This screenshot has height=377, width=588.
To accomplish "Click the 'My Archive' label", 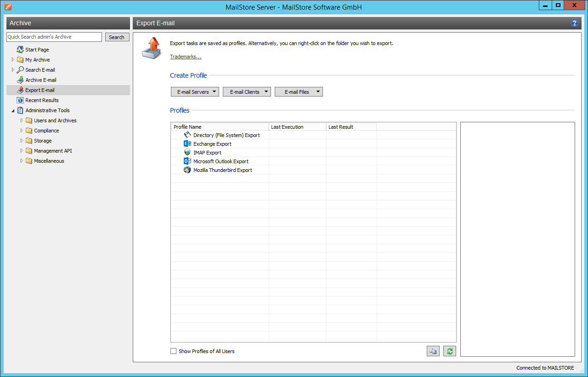I will click(37, 60).
